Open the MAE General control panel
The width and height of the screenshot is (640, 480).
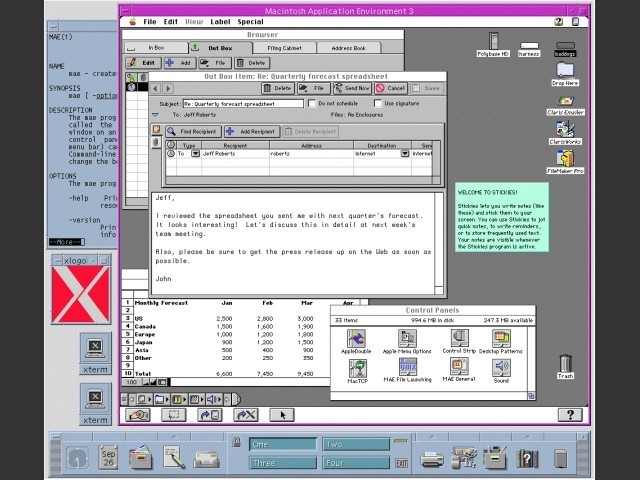click(x=459, y=367)
